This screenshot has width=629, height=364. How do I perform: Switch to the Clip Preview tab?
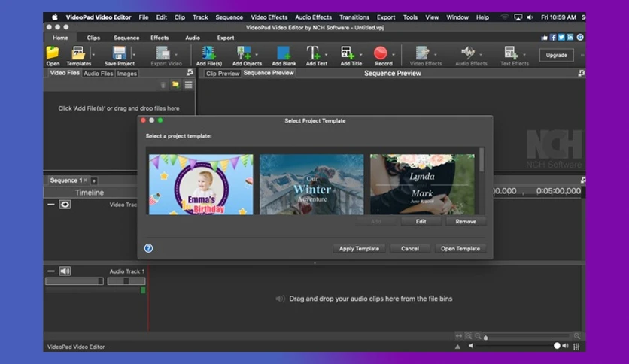tap(222, 74)
